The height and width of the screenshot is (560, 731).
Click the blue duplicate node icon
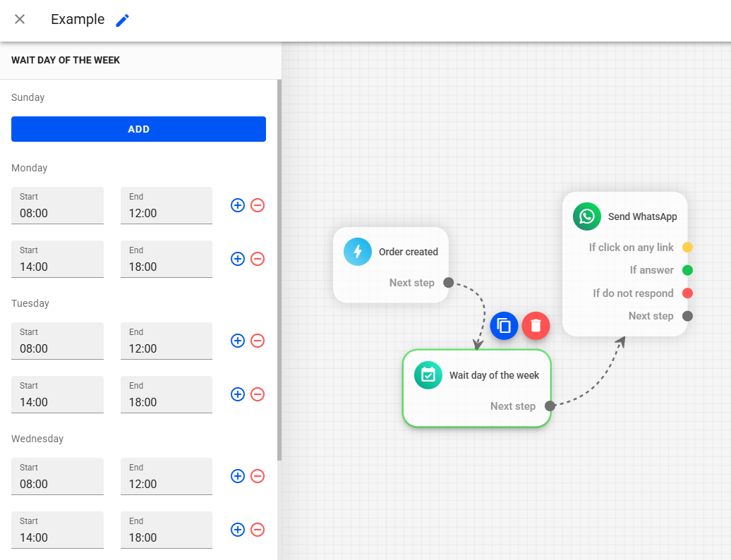504,325
